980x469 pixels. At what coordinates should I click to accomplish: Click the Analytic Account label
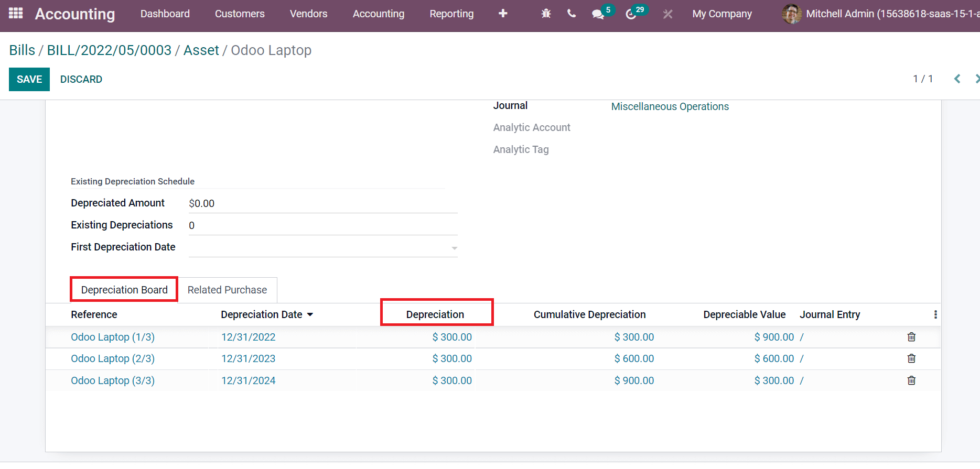click(x=532, y=127)
